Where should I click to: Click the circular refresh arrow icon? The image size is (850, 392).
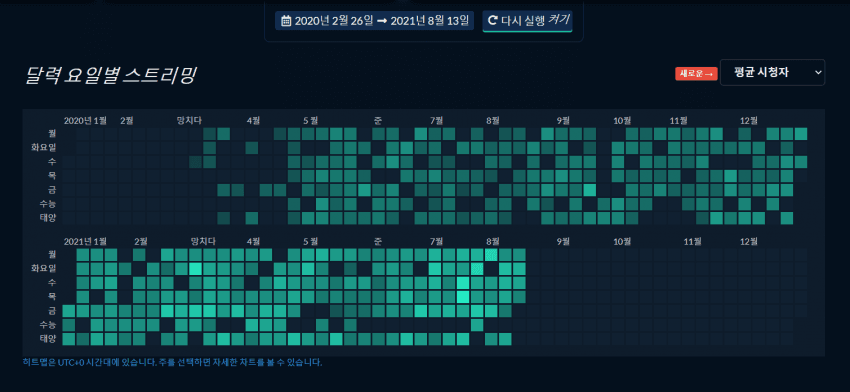pyautogui.click(x=493, y=21)
